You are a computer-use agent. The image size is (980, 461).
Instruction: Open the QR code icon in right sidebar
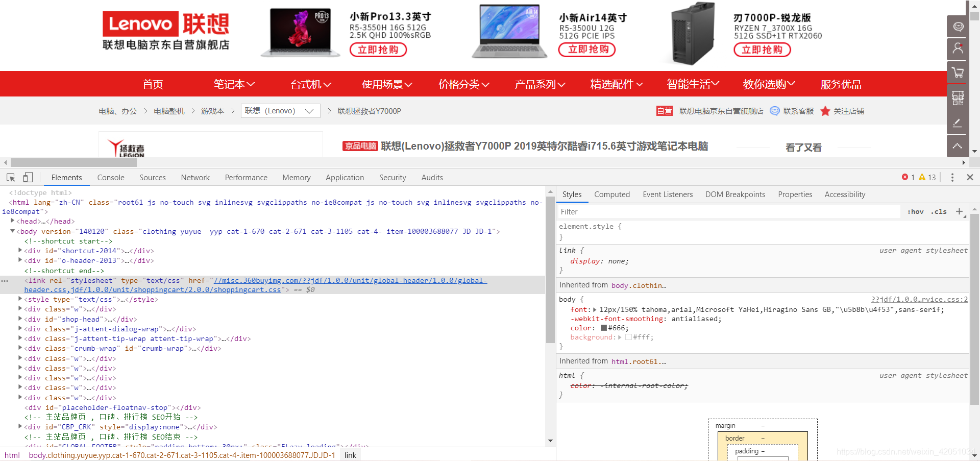point(958,98)
